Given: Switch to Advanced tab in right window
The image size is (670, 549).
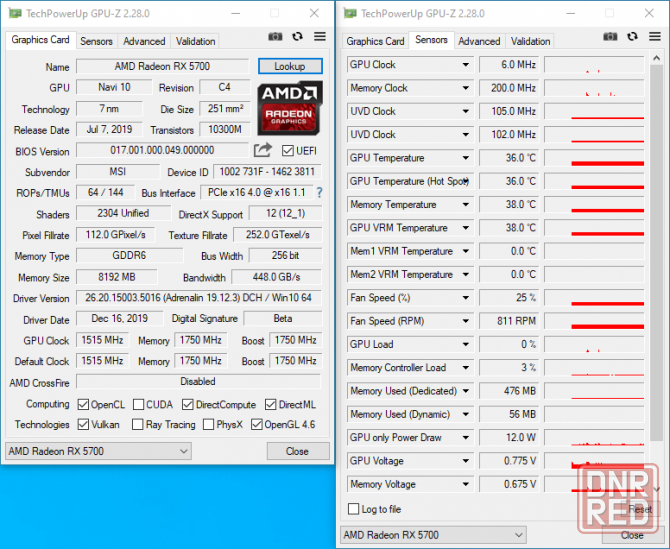Looking at the screenshot, I should tap(479, 41).
